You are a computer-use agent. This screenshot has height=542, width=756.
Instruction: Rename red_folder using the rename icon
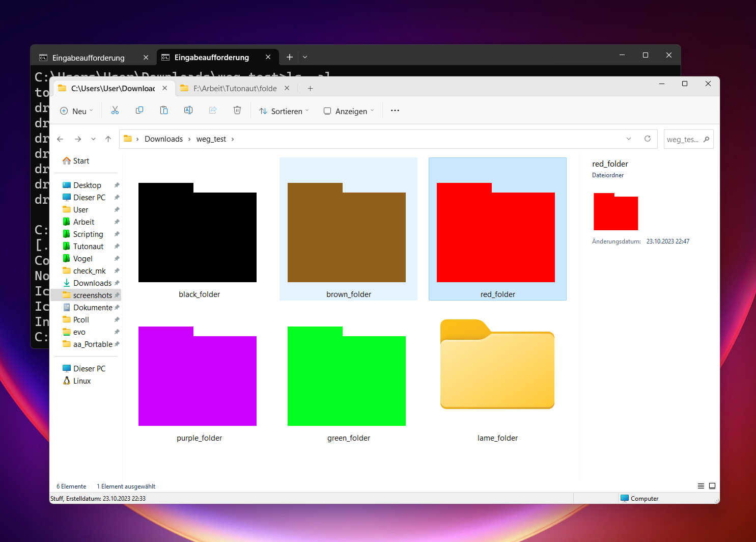coord(188,110)
